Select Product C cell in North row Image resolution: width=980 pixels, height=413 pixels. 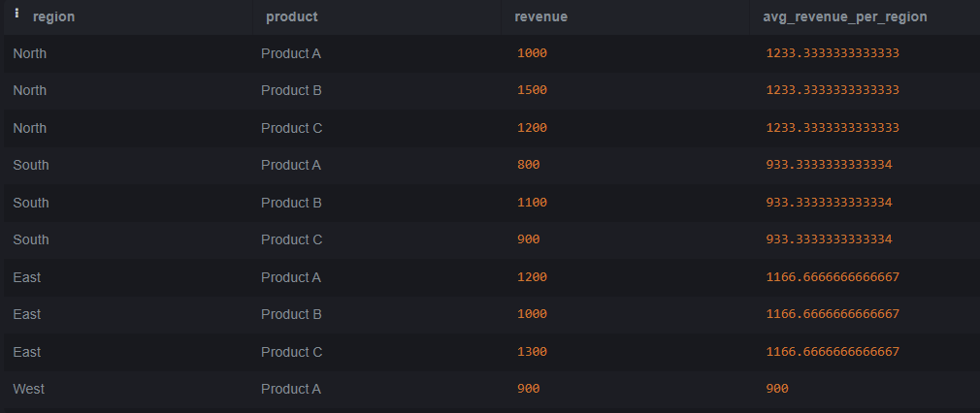pos(291,128)
